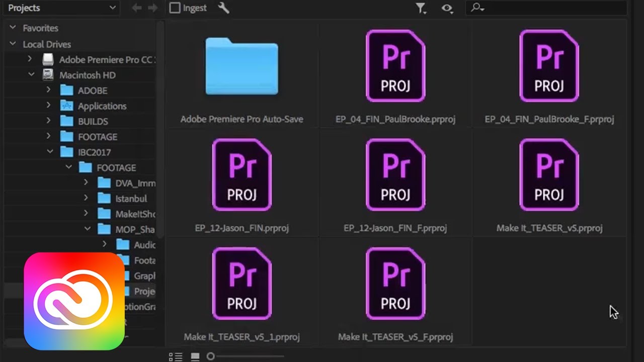
Task: Select the MakeItSho folder icon
Action: (x=104, y=214)
